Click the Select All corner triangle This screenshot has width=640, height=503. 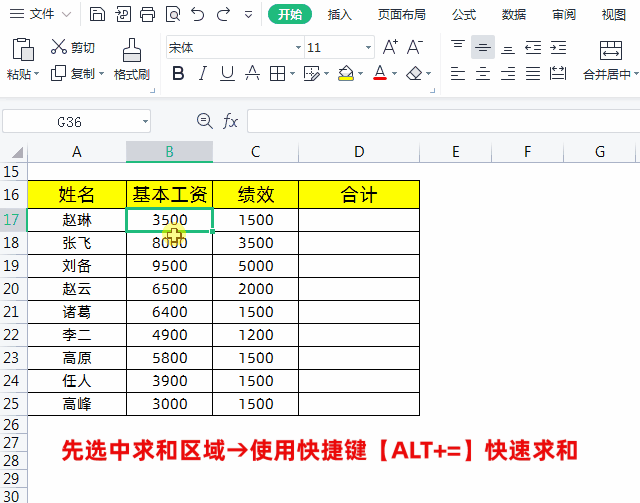point(17,153)
